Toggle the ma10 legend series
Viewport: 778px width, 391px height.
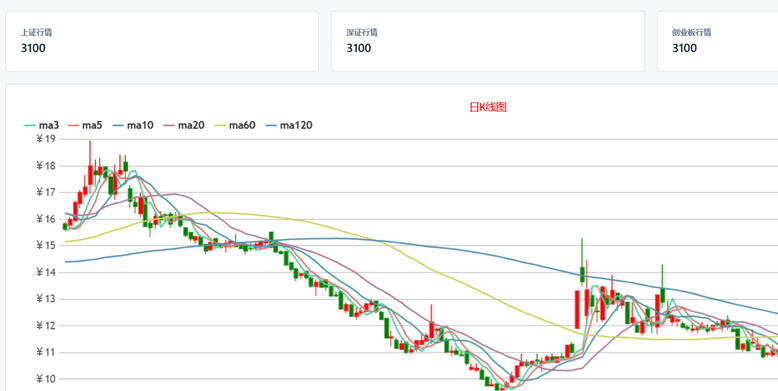(x=132, y=126)
